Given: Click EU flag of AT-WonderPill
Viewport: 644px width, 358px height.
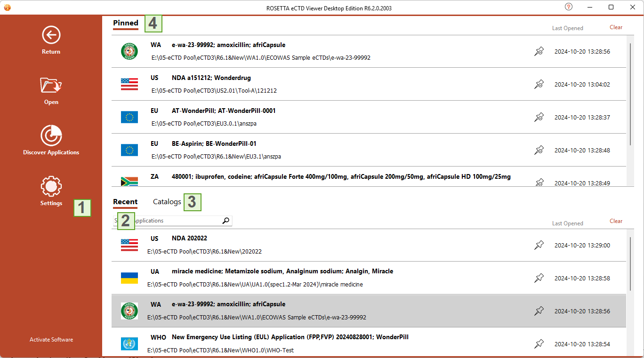Looking at the screenshot, I should [129, 117].
